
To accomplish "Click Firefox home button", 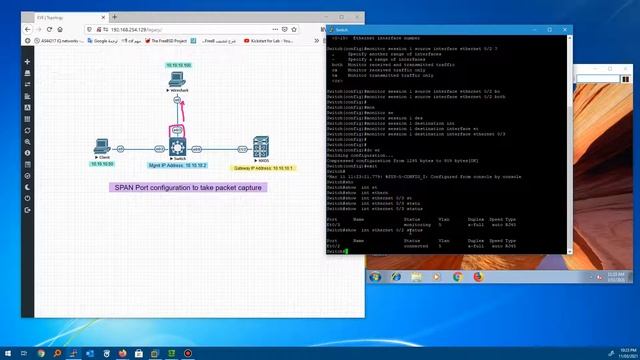I will [60, 29].
